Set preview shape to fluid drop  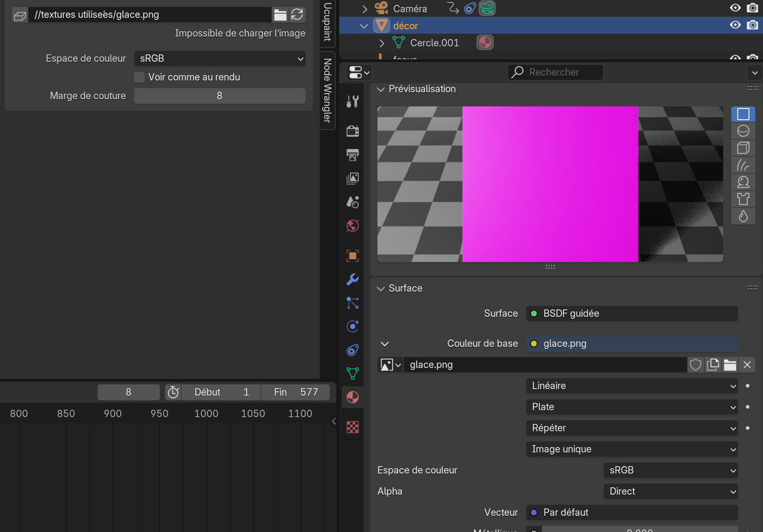[743, 216]
